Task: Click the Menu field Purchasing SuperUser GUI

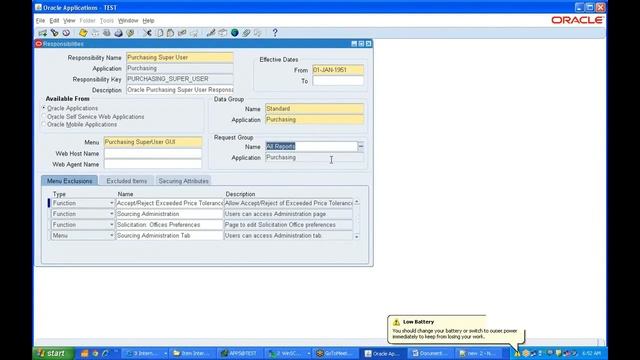Action: (x=153, y=142)
